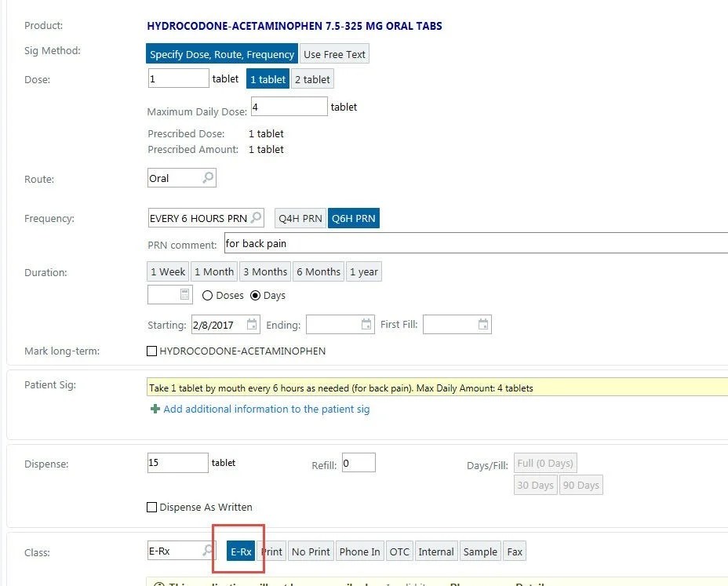The height and width of the screenshot is (586, 728).
Task: Click the Maximum Daily Dose field
Action: pyautogui.click(x=289, y=107)
